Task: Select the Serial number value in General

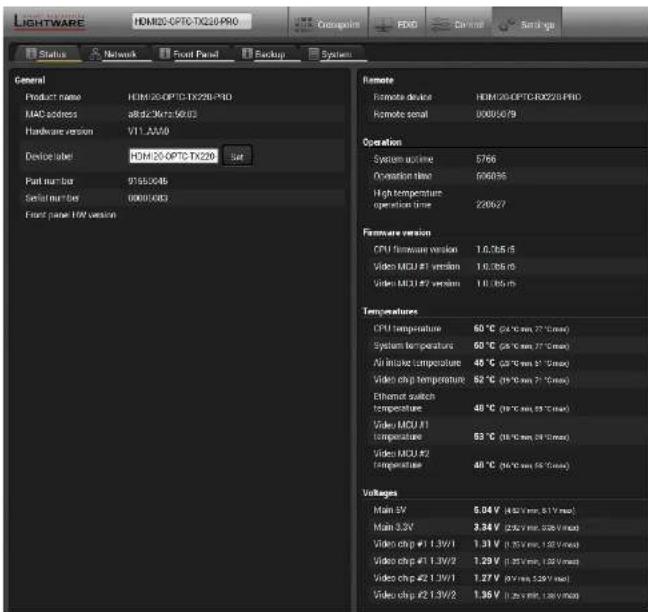Action: 148,198
